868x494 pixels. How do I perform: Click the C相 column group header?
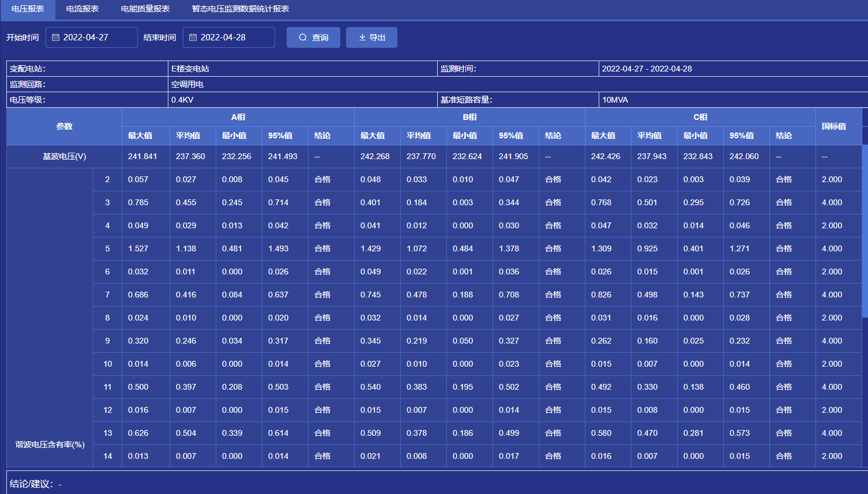tap(700, 117)
